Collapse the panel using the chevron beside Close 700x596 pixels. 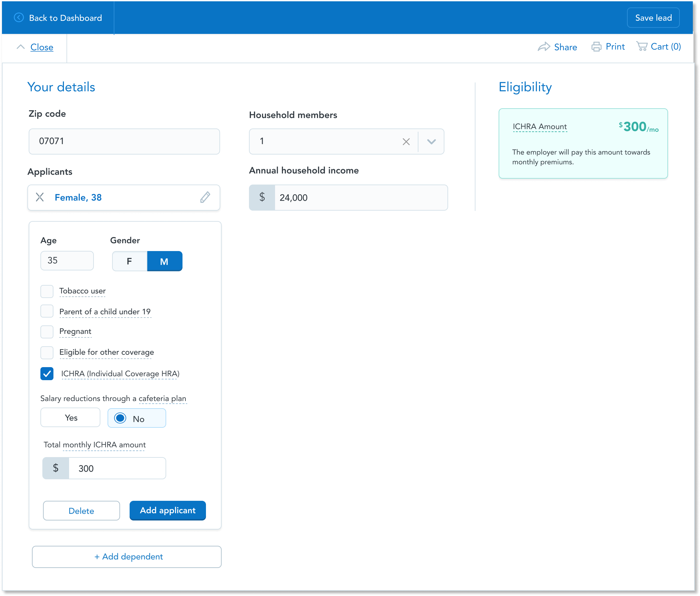(x=21, y=47)
